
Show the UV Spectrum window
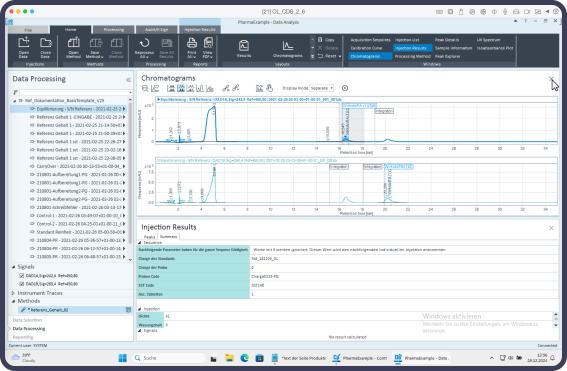[488, 40]
